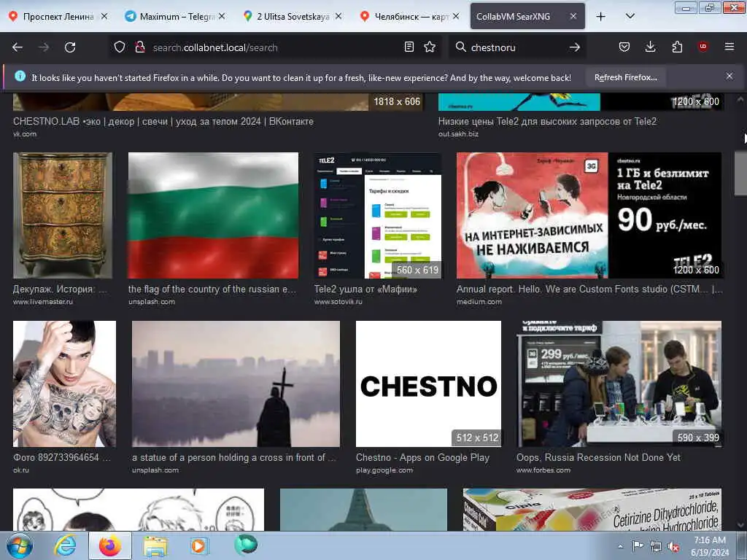Click the CHESTNO.LAB ВКонтакте result title
This screenshot has height=560, width=747.
pos(163,122)
